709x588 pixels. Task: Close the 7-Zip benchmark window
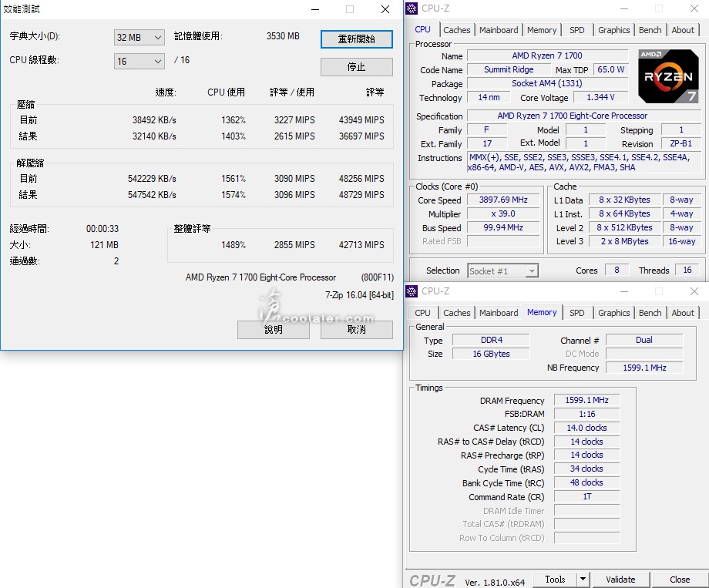[385, 9]
